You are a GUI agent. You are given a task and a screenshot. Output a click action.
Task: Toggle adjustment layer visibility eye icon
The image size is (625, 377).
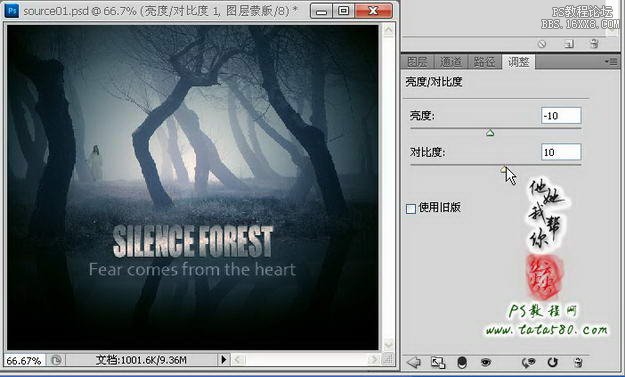(485, 362)
